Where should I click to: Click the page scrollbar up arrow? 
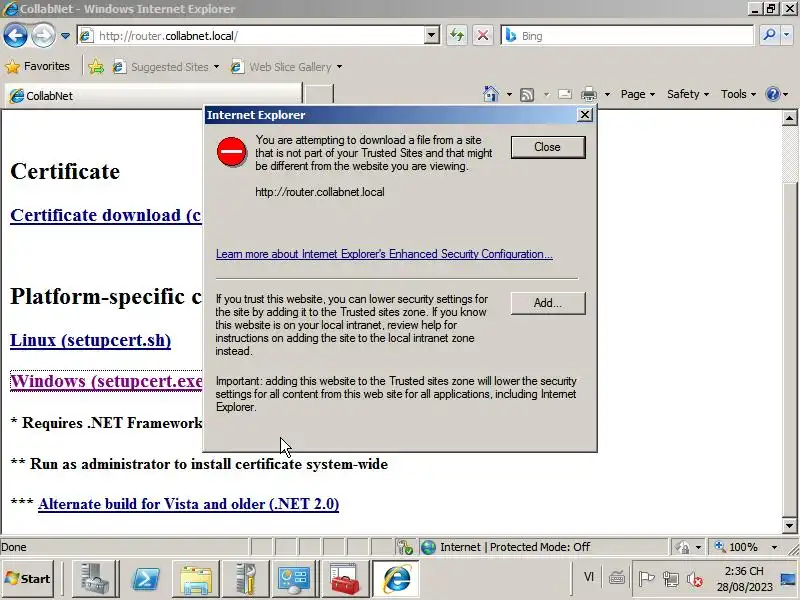789,118
